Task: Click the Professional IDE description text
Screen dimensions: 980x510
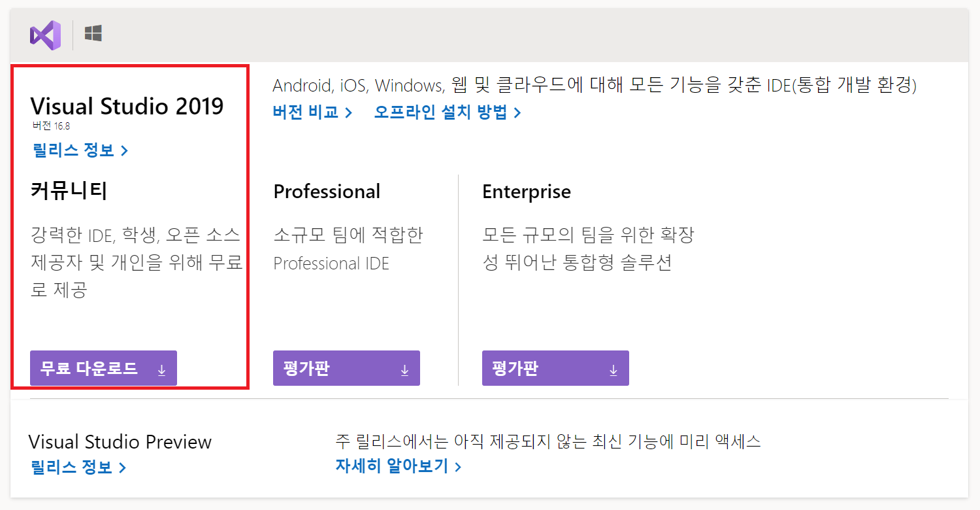Action: coord(331,263)
